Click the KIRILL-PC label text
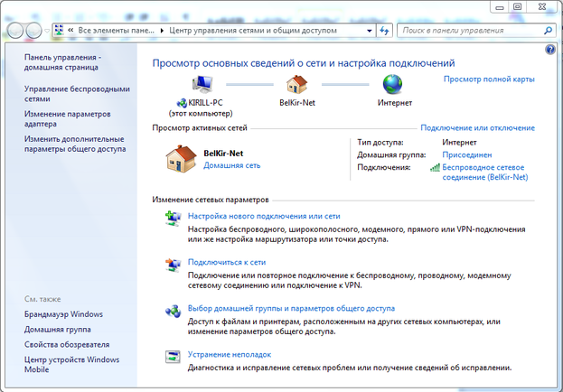563x392 pixels. click(x=205, y=103)
